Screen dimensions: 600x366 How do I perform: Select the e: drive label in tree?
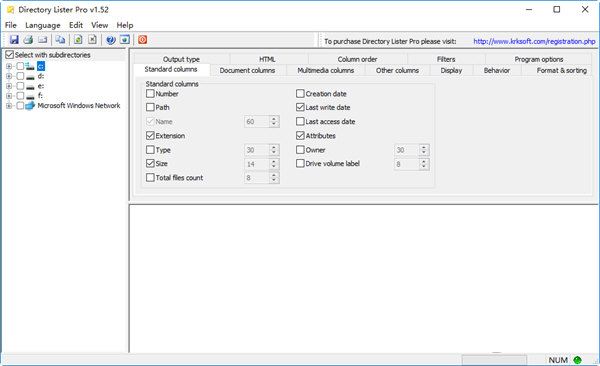coord(41,86)
